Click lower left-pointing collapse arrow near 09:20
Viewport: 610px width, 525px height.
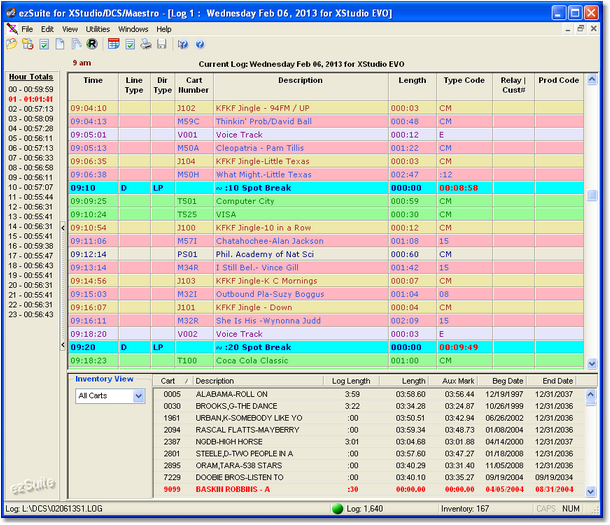coord(63,345)
